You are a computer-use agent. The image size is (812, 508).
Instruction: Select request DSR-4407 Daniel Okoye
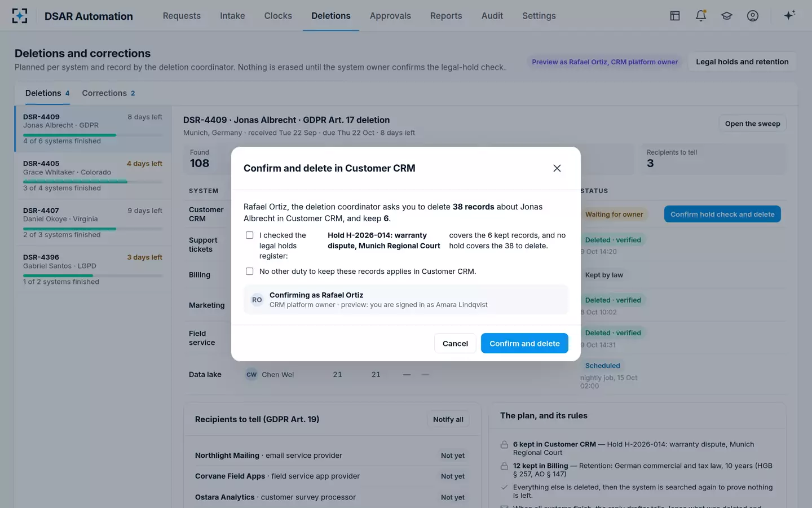pyautogui.click(x=94, y=222)
